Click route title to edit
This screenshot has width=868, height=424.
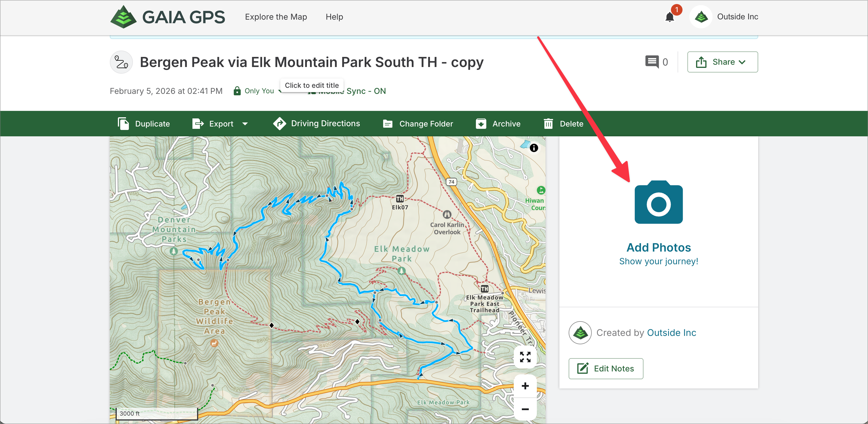[311, 62]
